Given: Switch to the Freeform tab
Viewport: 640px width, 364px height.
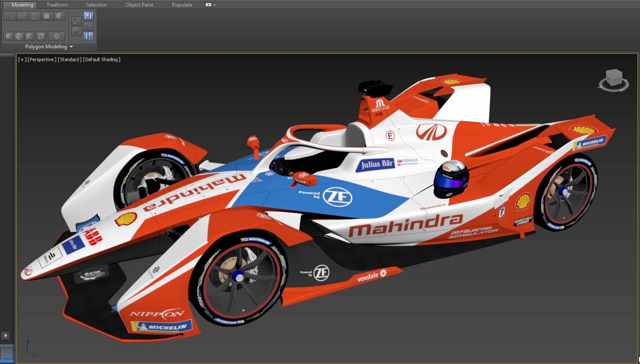Looking at the screenshot, I should 57,5.
